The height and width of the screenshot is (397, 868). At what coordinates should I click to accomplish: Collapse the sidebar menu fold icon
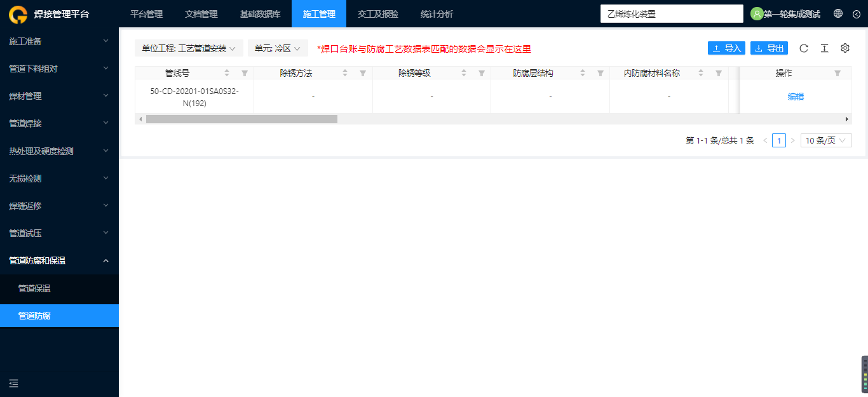click(14, 383)
